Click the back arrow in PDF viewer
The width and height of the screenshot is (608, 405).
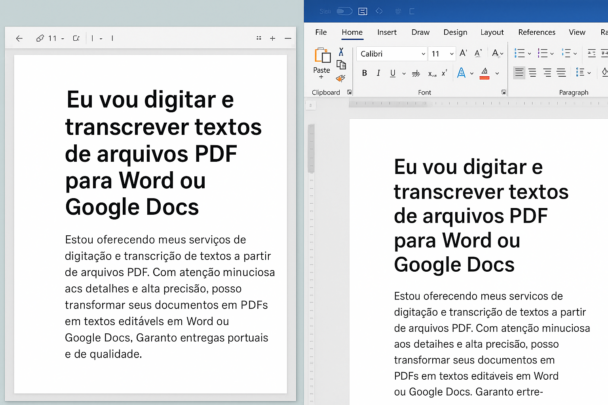tap(19, 38)
